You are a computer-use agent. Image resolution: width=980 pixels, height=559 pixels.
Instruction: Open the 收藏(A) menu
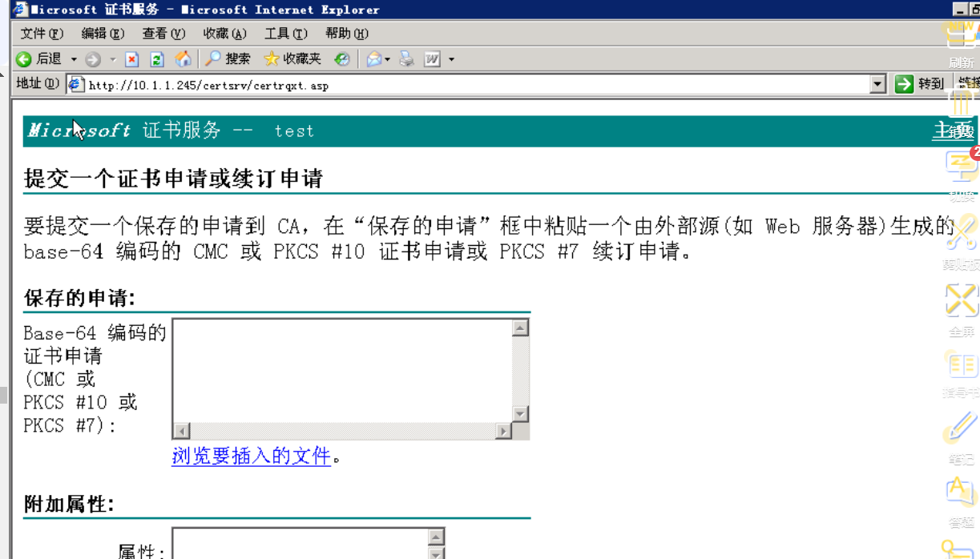click(x=224, y=34)
